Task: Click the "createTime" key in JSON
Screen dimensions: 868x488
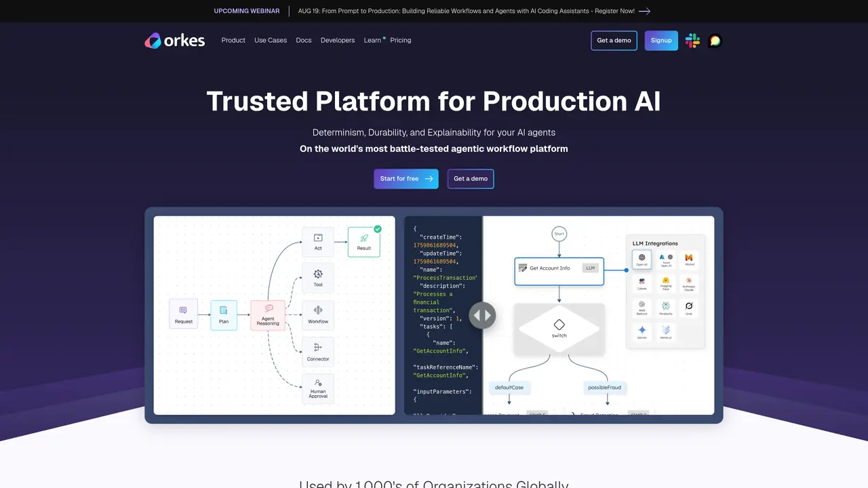Action: [x=439, y=237]
